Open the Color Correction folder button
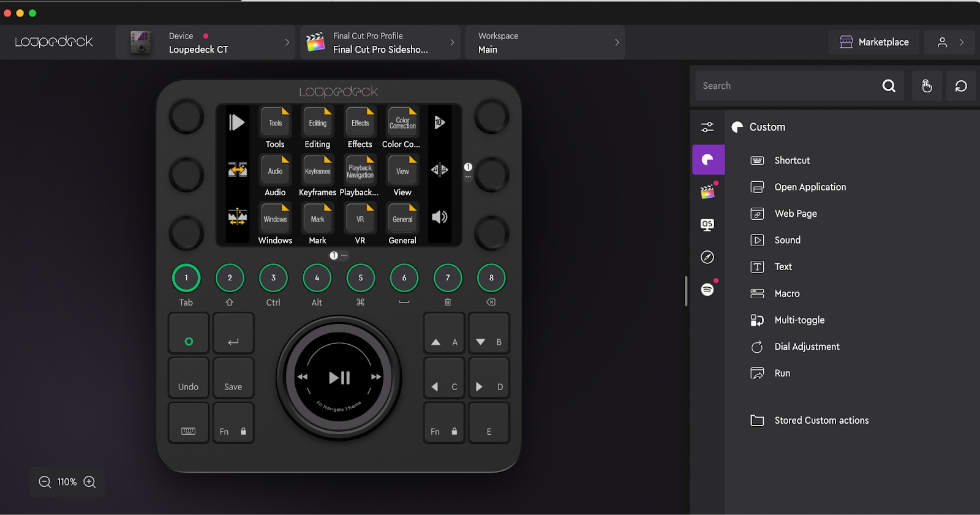 pyautogui.click(x=402, y=122)
